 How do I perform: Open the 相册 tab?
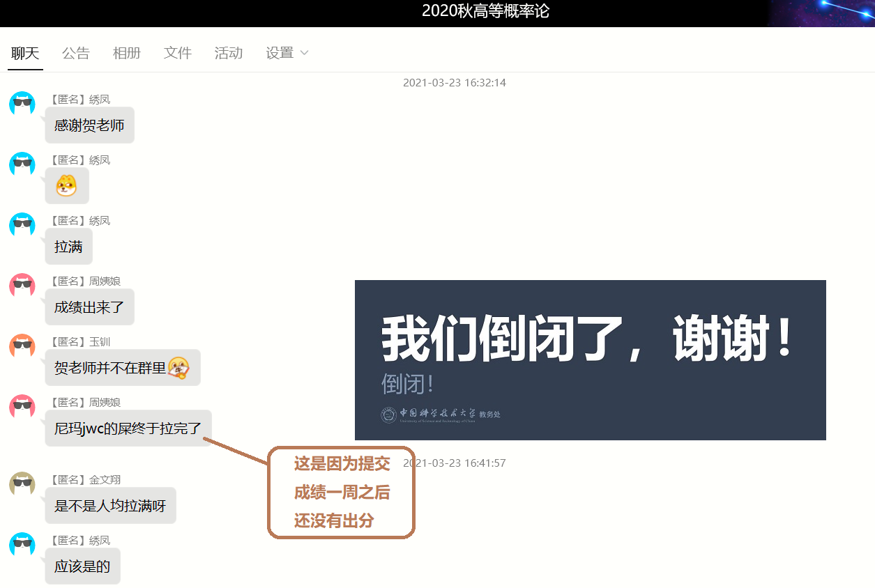coord(126,53)
